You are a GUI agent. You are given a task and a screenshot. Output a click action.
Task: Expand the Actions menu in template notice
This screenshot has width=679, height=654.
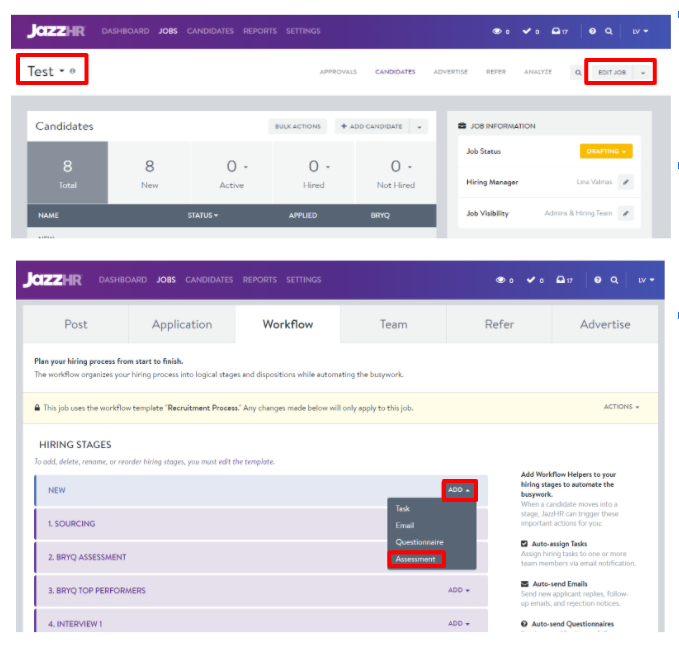point(622,407)
